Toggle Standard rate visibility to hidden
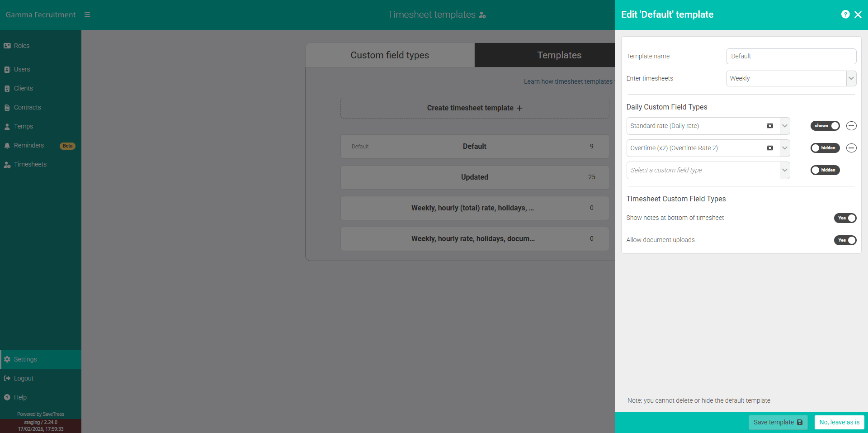This screenshot has width=868, height=433. [825, 126]
